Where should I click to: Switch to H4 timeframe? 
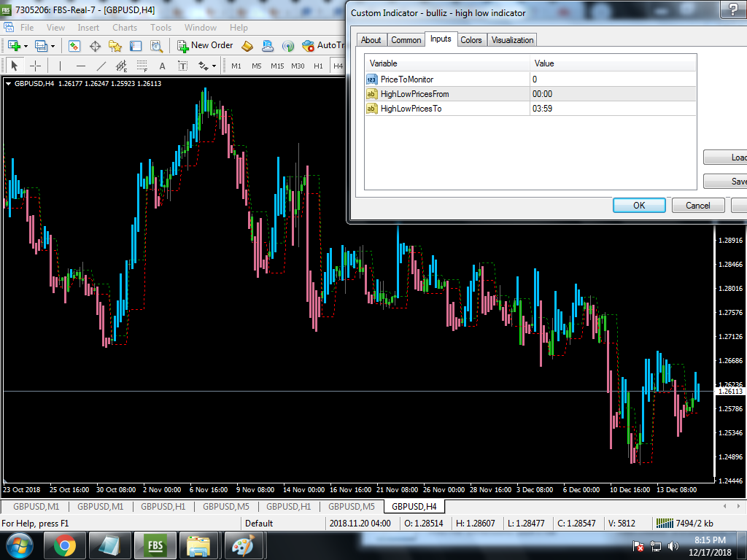pos(338,66)
